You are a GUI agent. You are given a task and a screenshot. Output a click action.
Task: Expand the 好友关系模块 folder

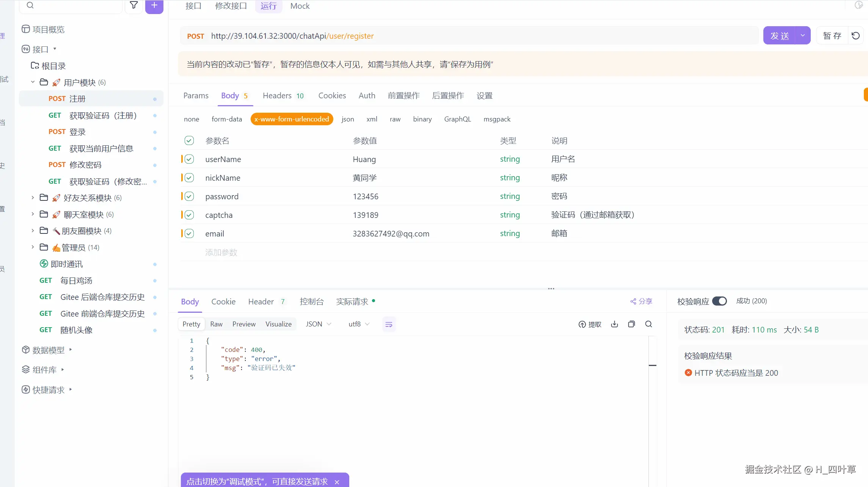pyautogui.click(x=33, y=198)
